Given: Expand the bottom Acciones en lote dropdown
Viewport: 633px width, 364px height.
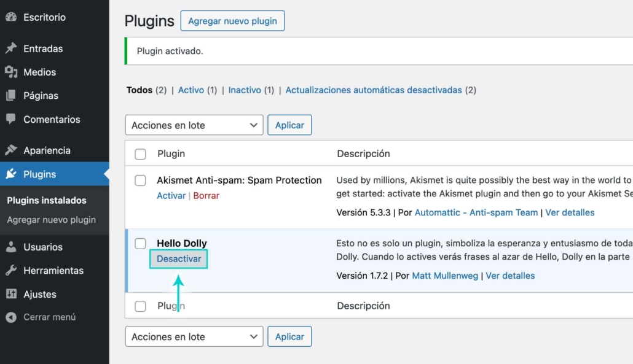Looking at the screenshot, I should (194, 336).
